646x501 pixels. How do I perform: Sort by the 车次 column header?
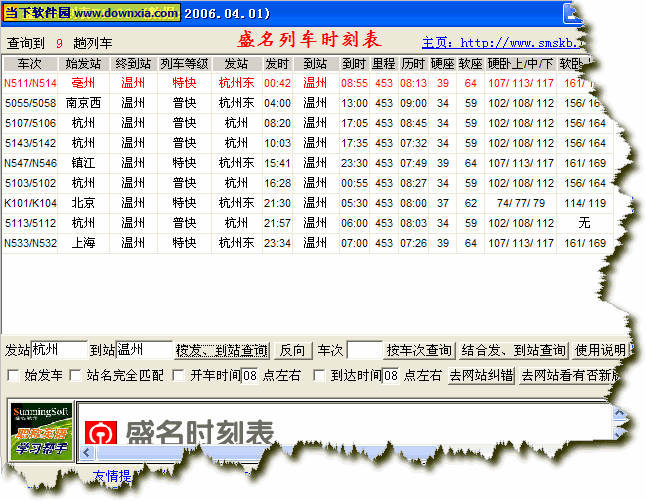(x=30, y=64)
